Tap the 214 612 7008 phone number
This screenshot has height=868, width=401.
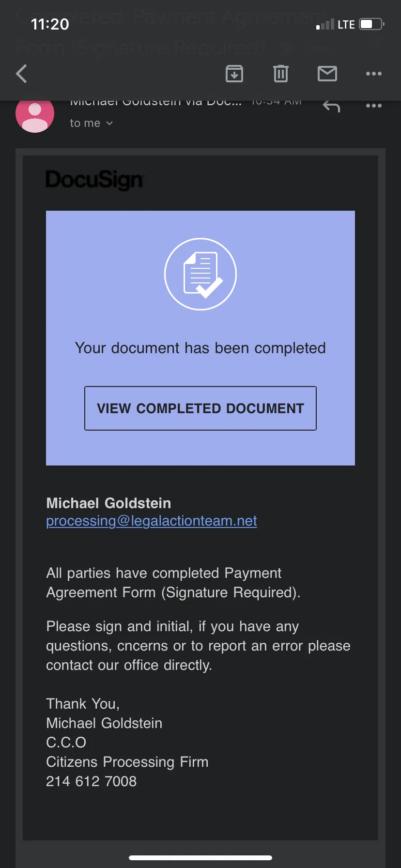(92, 781)
